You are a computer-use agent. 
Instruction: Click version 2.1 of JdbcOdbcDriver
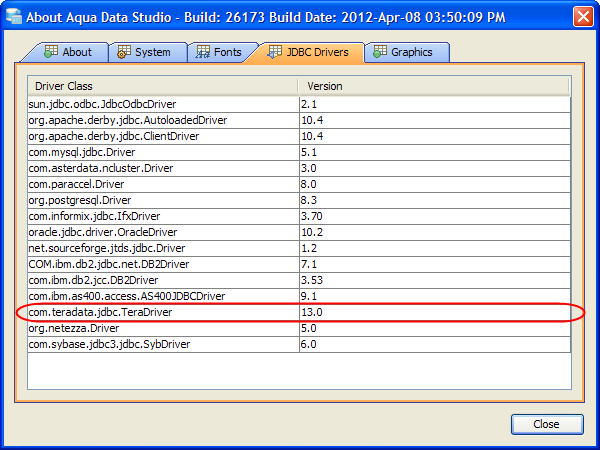435,104
